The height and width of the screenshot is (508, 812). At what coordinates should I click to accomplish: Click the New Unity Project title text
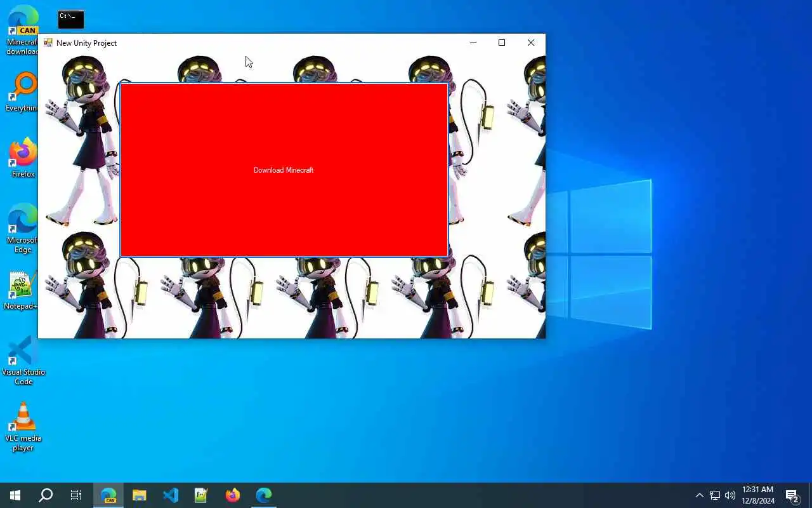pos(86,43)
